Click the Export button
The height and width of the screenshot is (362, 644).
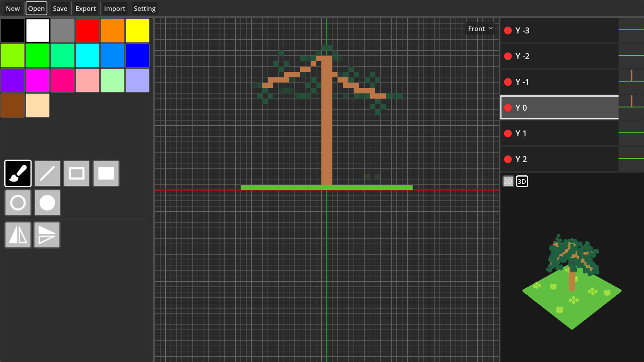click(x=86, y=8)
